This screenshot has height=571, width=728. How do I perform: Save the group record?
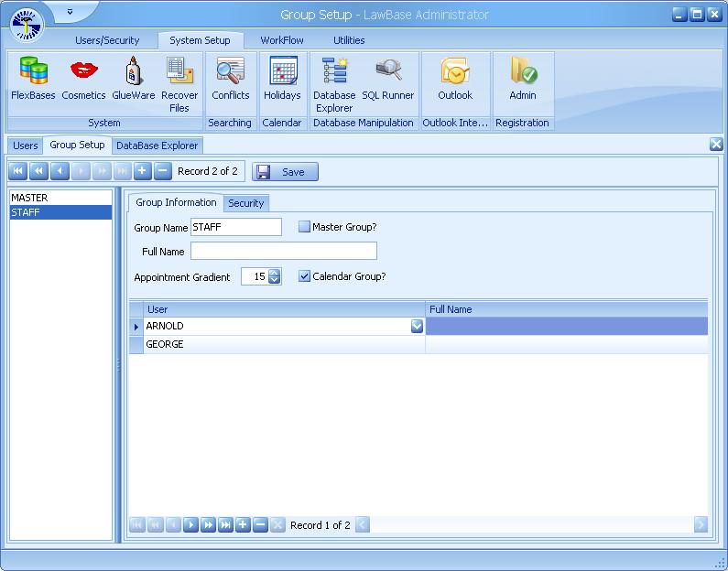[x=285, y=172]
